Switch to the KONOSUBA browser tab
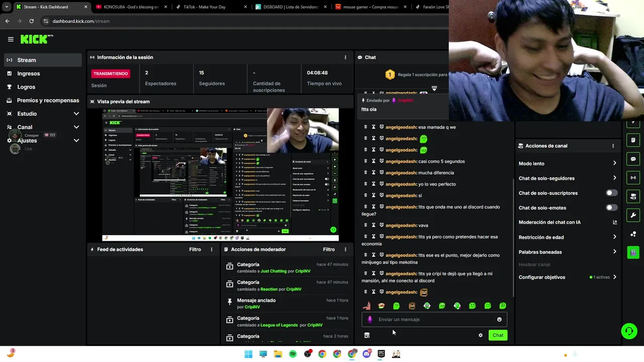Viewport: 644px width, 362px height. point(131,7)
